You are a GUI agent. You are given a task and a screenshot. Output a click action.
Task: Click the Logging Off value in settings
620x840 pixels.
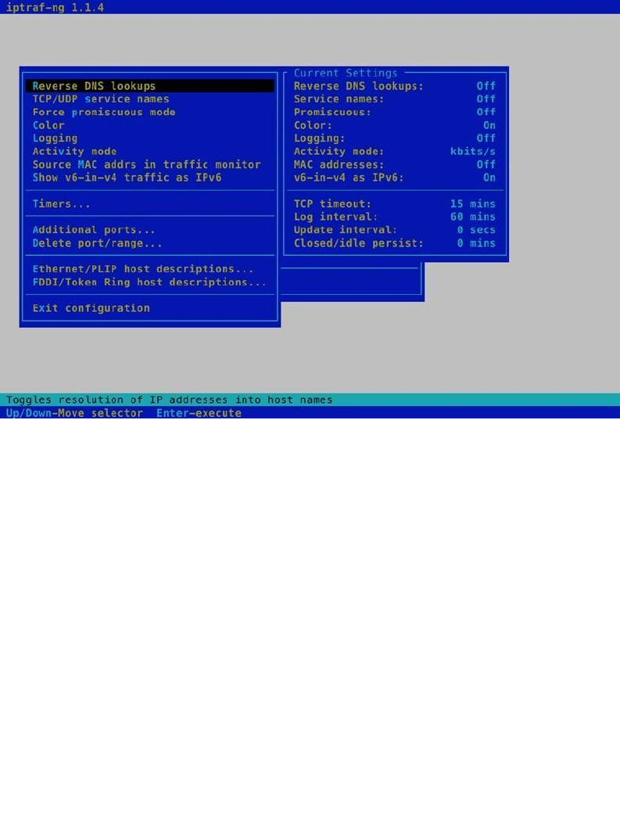coord(486,138)
